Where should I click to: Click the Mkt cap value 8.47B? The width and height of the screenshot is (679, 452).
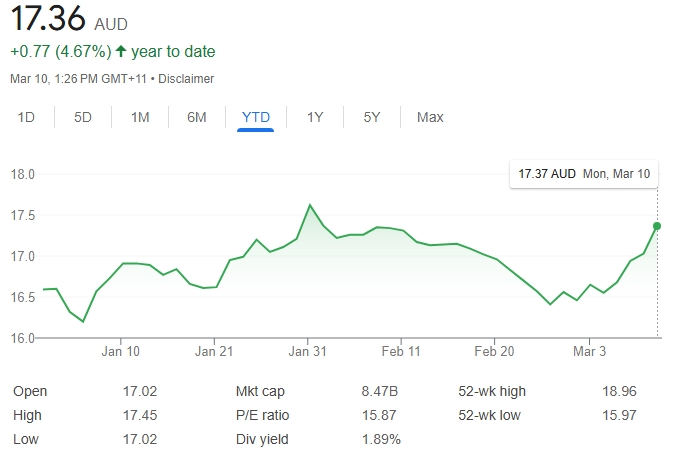coord(380,391)
